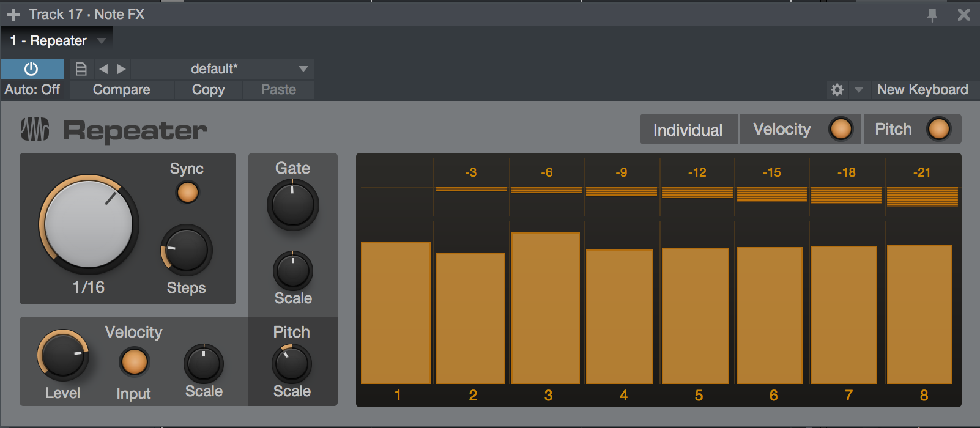Viewport: 980px width, 428px height.
Task: Click the Paste button
Action: click(279, 90)
